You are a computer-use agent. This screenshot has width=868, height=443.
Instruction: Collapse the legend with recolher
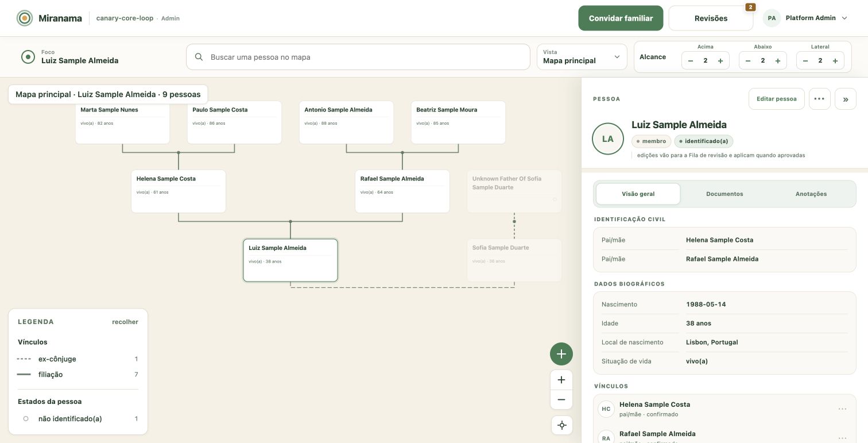click(x=125, y=322)
